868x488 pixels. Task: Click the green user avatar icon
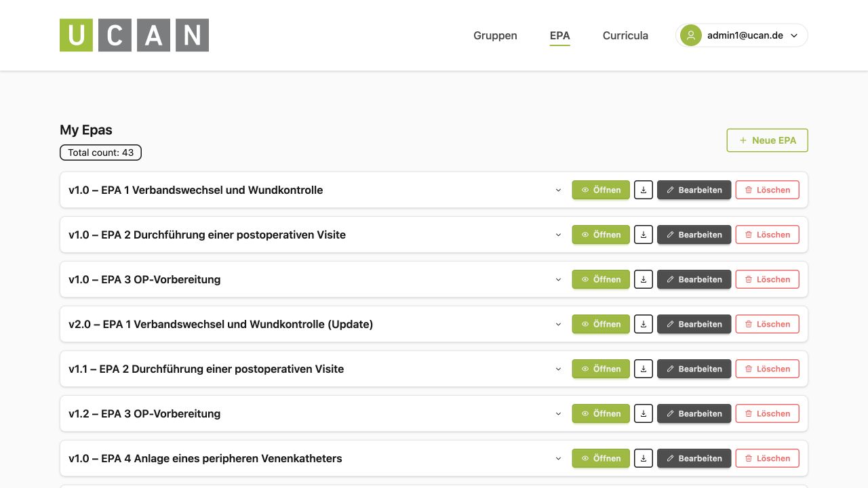691,35
